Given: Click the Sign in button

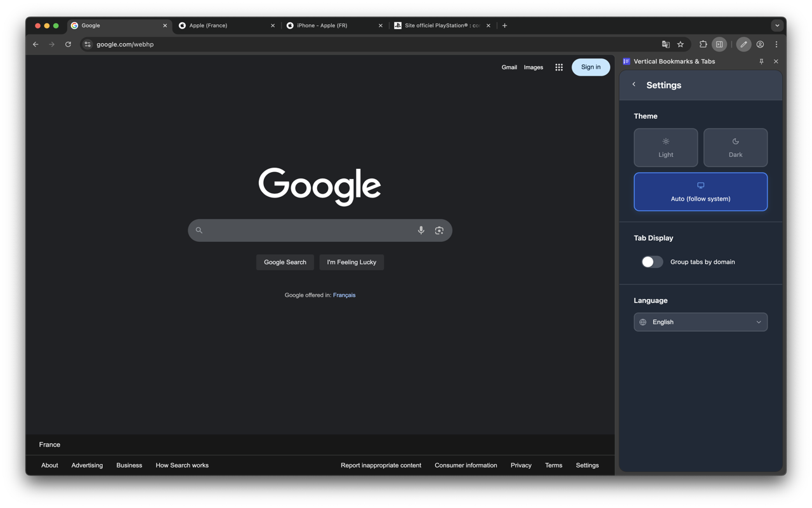Looking at the screenshot, I should [591, 67].
